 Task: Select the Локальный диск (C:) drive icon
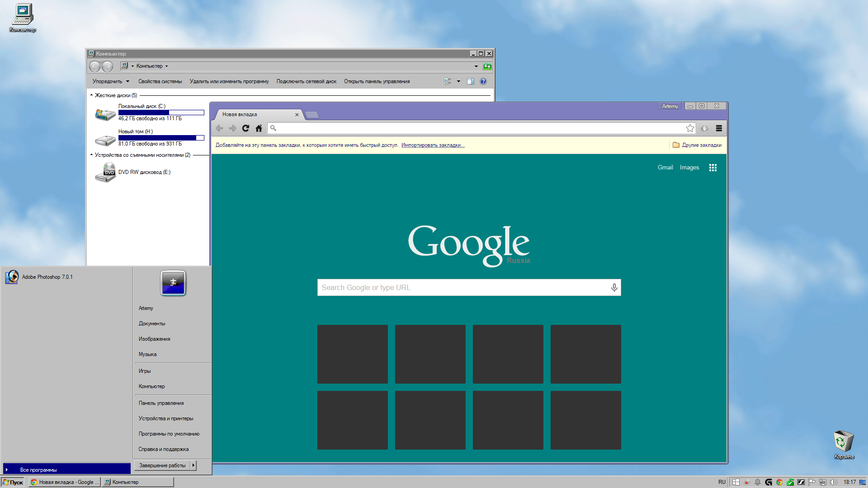[105, 114]
